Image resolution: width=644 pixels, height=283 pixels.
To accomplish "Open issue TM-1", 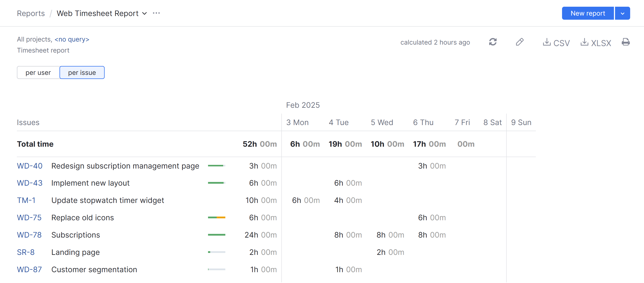I will 26,200.
